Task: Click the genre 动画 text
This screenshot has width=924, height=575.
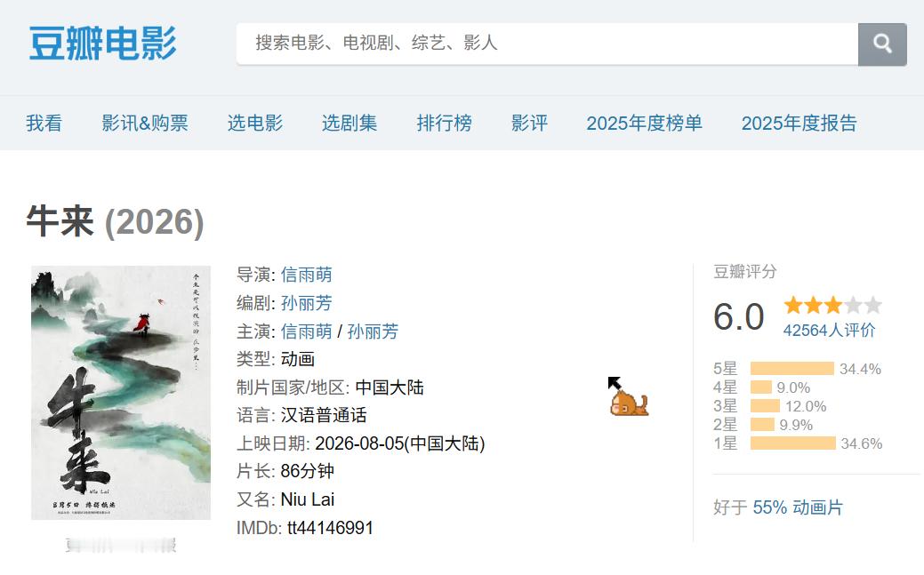Action: (x=298, y=359)
